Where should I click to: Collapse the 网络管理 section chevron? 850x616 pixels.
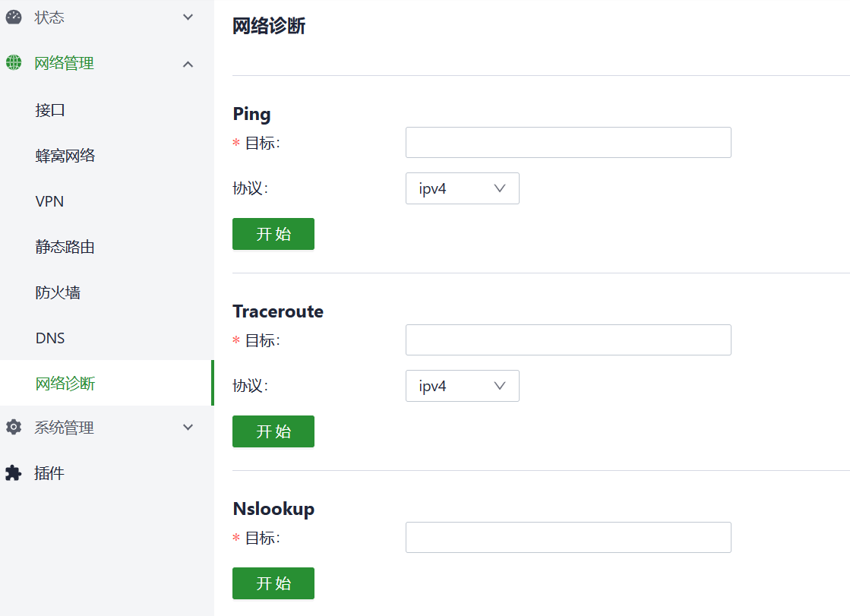pos(188,64)
